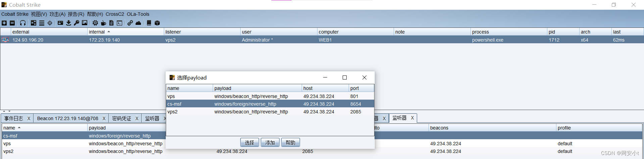Viewport: 644px width, 159px height.
Task: Click the beacon computer icon for 124.93.196.20
Action: coord(5,40)
